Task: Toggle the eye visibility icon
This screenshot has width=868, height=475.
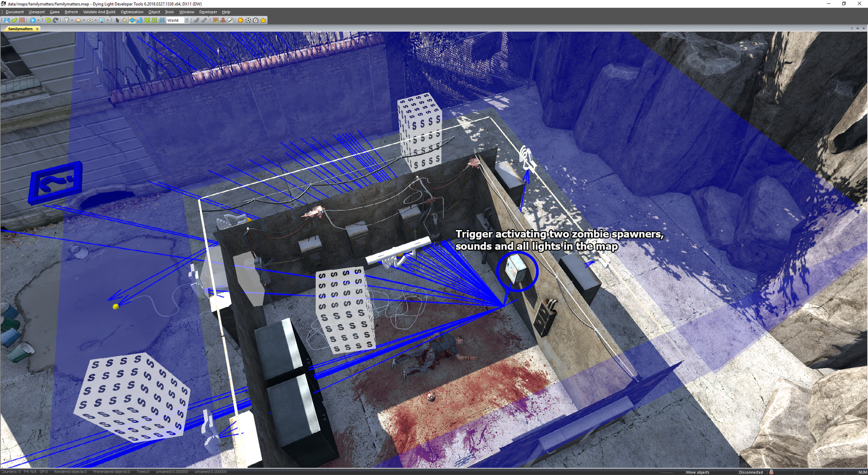Action: 90,20
